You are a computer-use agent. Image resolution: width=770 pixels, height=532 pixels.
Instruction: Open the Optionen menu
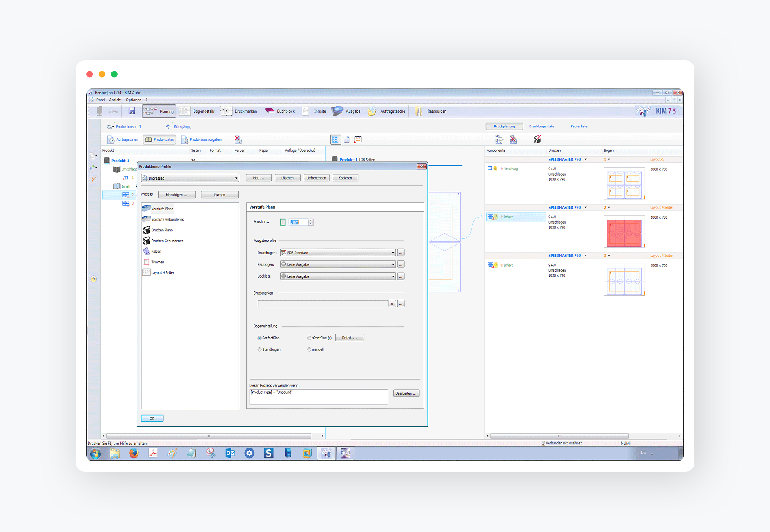coord(134,100)
